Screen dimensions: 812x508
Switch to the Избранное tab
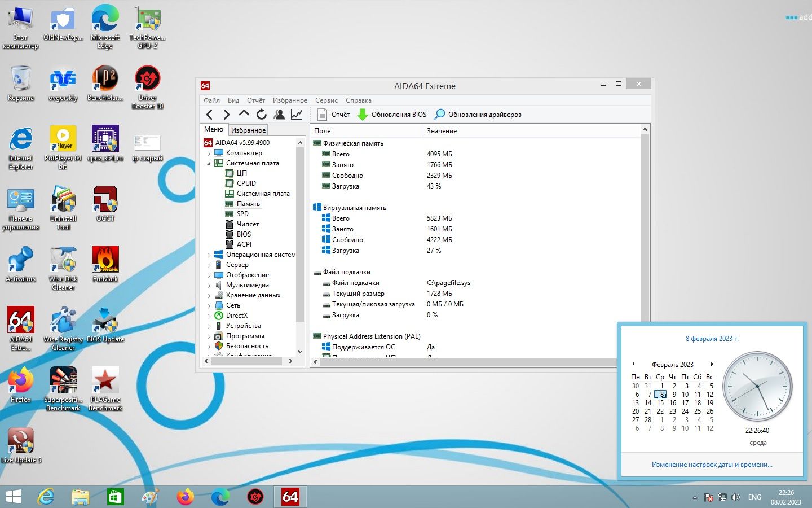pos(248,130)
